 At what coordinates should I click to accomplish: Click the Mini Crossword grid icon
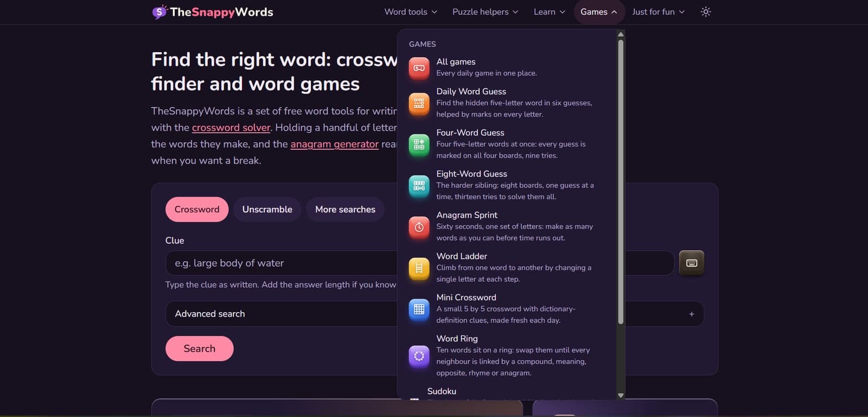point(419,309)
